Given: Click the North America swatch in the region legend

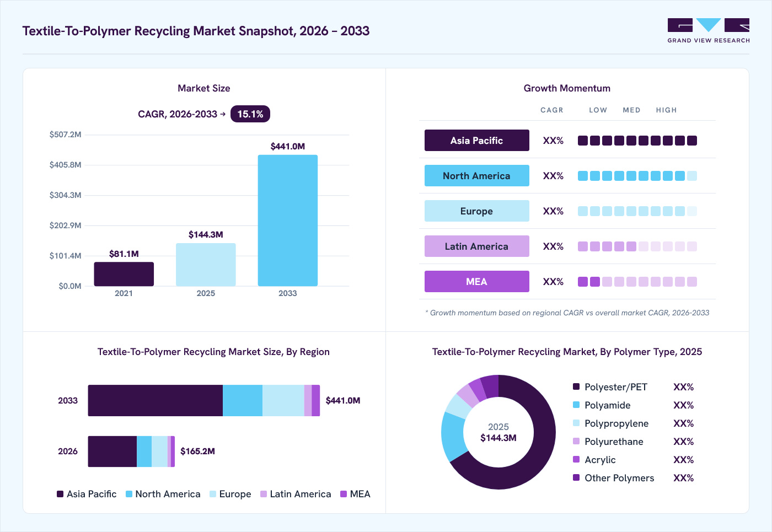Looking at the screenshot, I should pyautogui.click(x=129, y=494).
